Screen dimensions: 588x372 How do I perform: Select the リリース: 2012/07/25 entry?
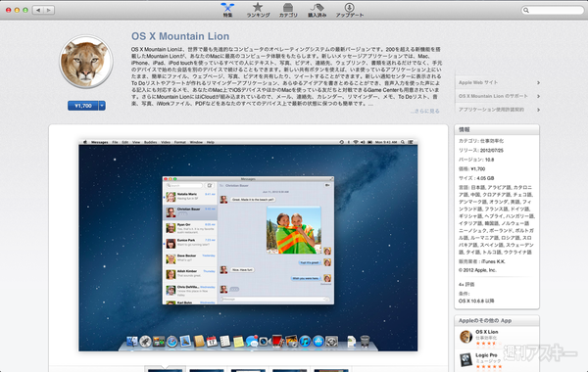tap(481, 150)
